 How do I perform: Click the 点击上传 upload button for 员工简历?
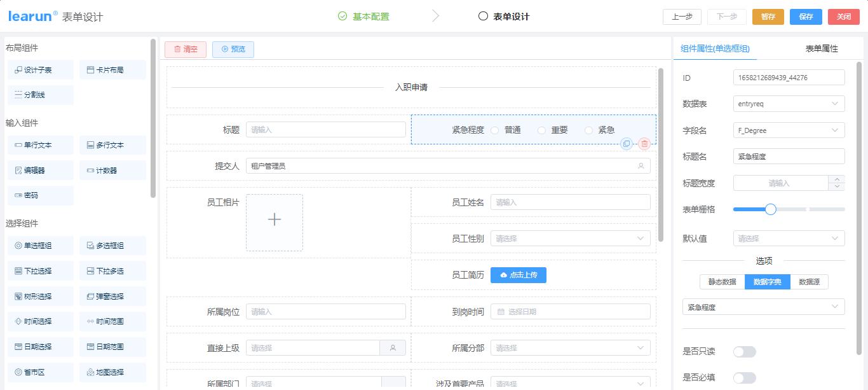[x=518, y=275]
